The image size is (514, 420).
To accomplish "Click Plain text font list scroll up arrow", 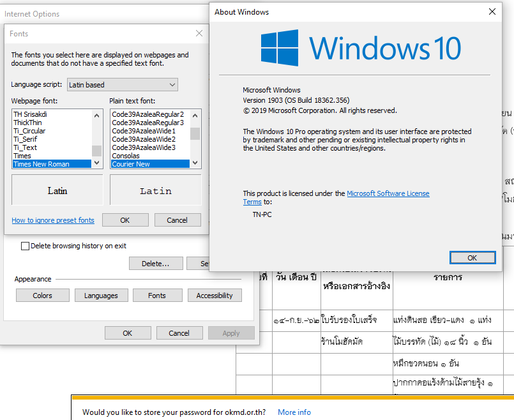I will (x=195, y=116).
